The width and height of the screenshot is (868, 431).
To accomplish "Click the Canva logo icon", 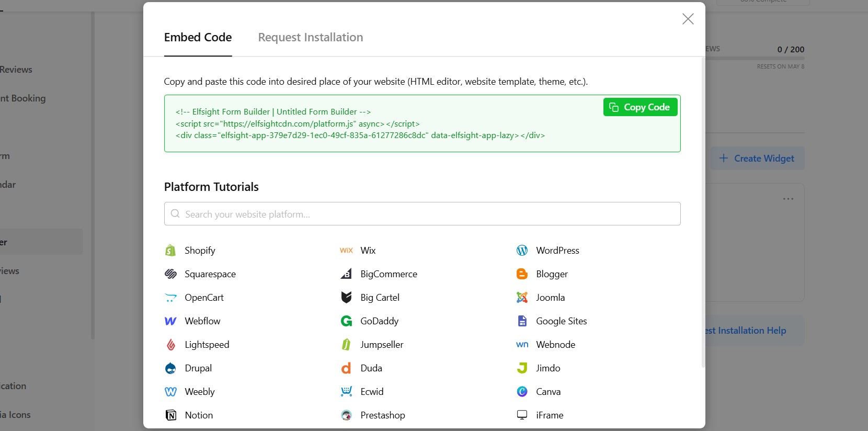I will tap(522, 392).
